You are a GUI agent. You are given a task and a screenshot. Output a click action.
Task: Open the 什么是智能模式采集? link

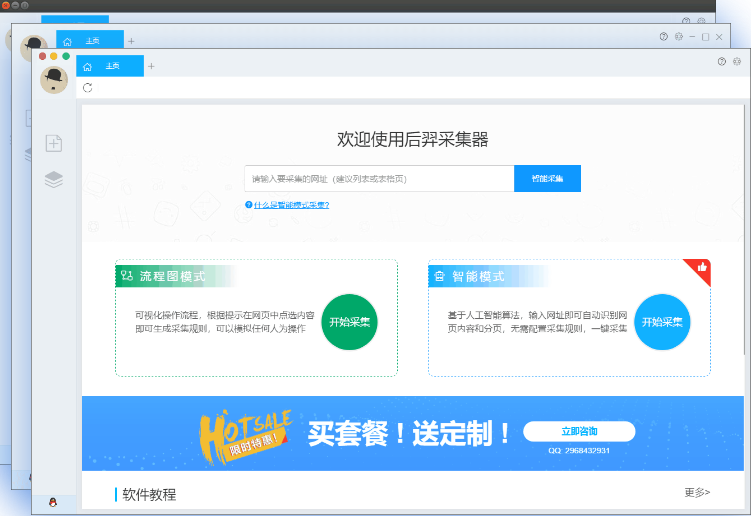point(291,205)
